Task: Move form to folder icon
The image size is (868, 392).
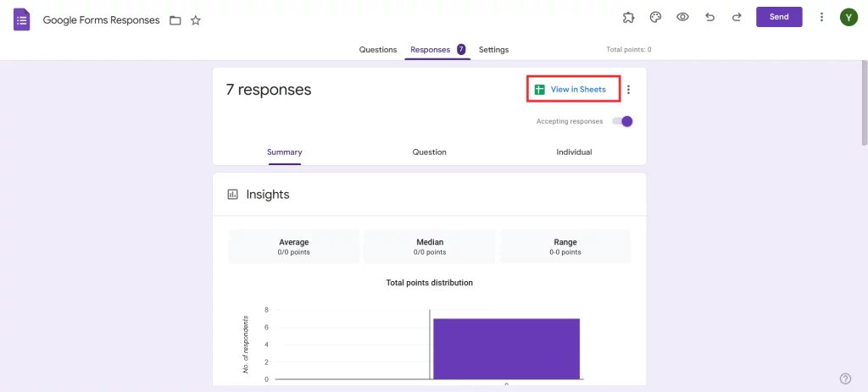Action: (x=175, y=20)
